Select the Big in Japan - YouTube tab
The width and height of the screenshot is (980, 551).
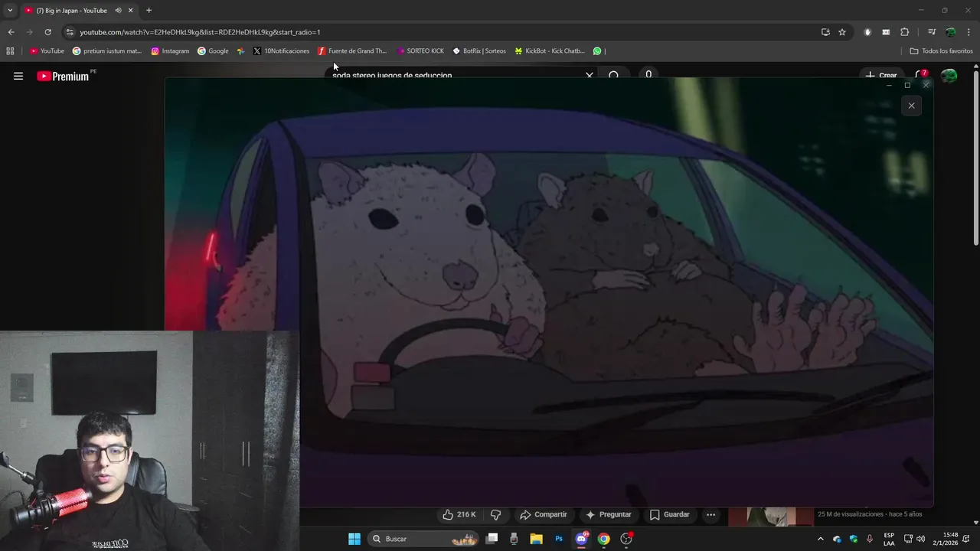[x=72, y=11]
